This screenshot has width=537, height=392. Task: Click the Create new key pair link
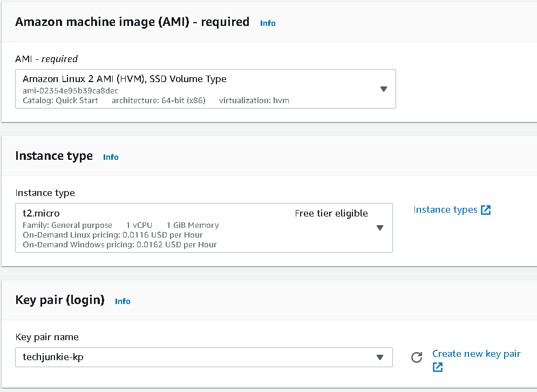point(476,354)
